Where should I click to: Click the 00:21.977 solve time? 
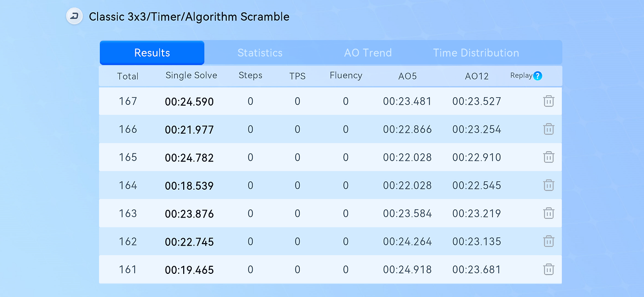189,130
